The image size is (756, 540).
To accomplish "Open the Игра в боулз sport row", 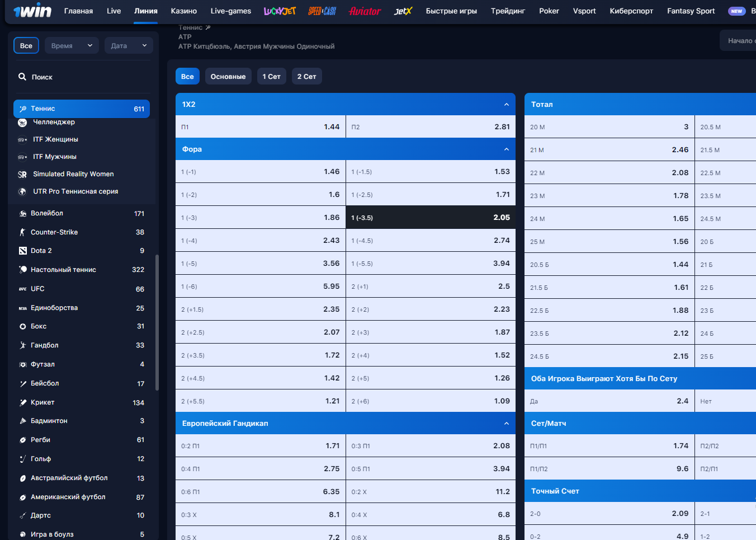I will click(x=82, y=534).
